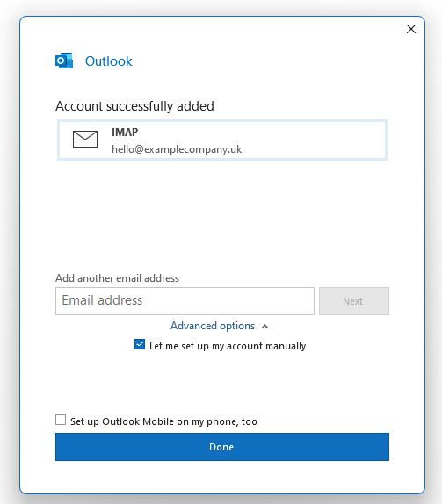442x504 pixels.
Task: Click the hello@examplecompany.uk address text
Action: pos(177,149)
